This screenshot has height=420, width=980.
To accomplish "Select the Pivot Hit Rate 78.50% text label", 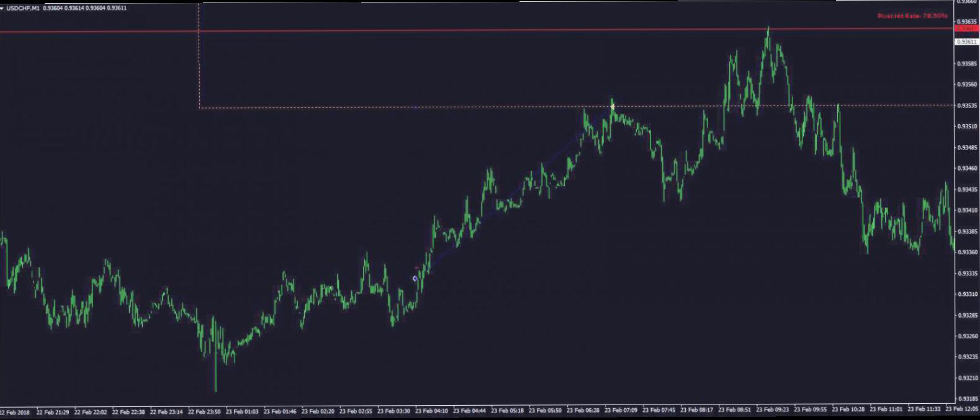I will (912, 16).
